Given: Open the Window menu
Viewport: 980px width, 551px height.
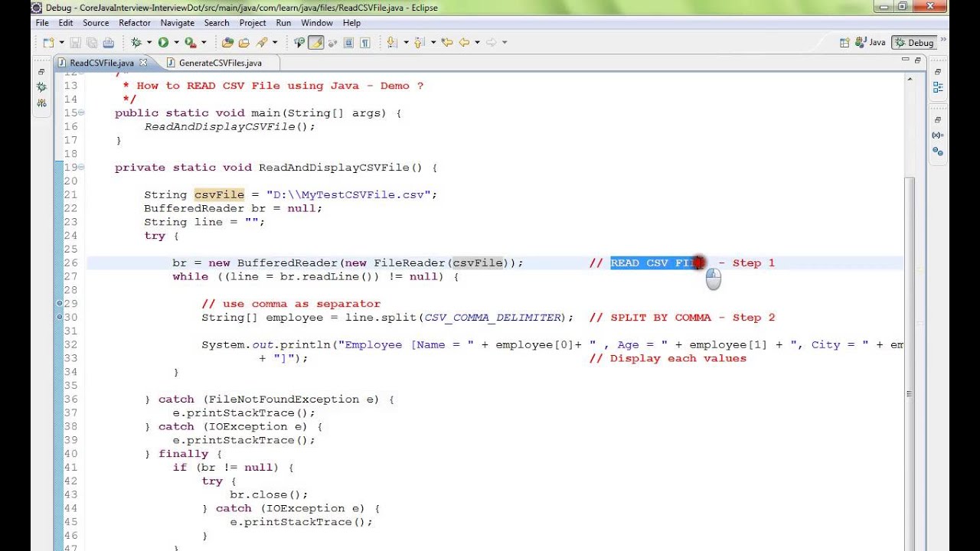Looking at the screenshot, I should 317,23.
